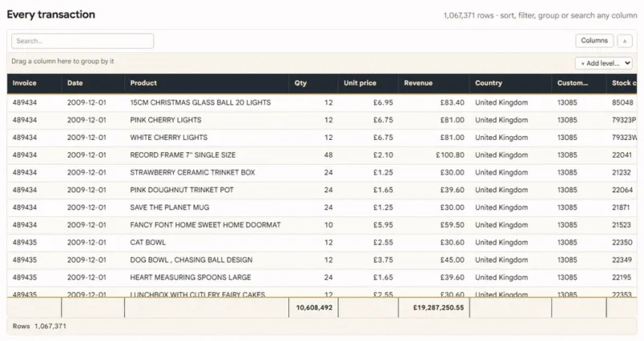Select RECORD FRAME 7" SINGLE SIZE cell
This screenshot has height=341, width=644.
207,155
